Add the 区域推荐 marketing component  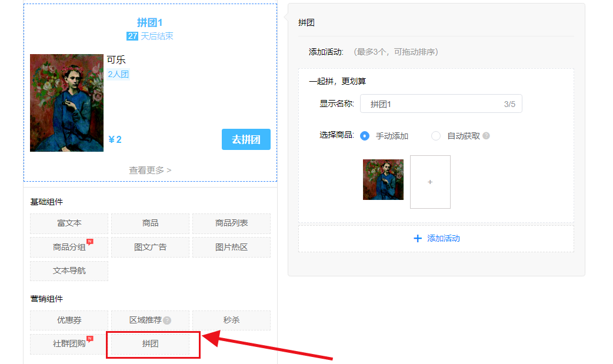pos(150,320)
